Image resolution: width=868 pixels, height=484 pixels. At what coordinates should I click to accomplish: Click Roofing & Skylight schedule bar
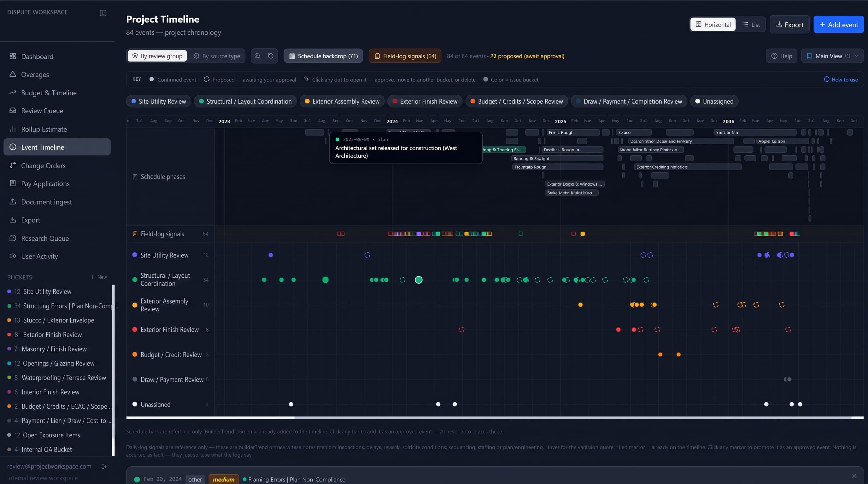click(557, 158)
